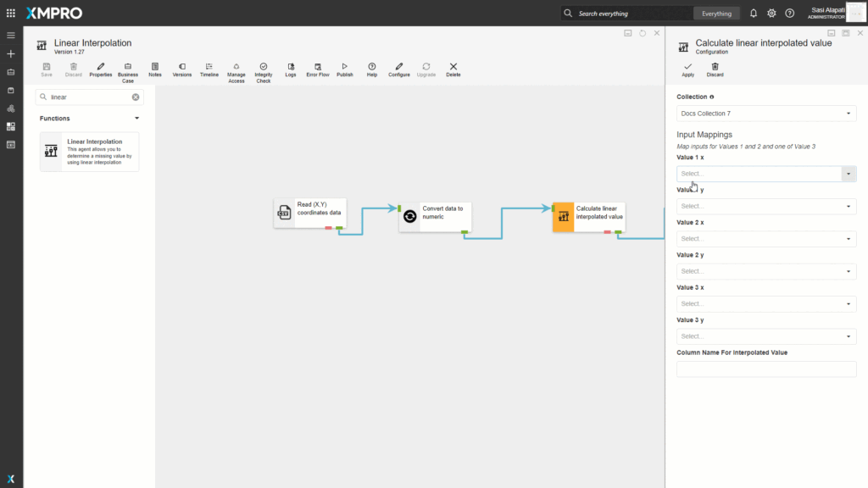Apply the configuration changes
Screen dimensions: 868x488
[687, 69]
